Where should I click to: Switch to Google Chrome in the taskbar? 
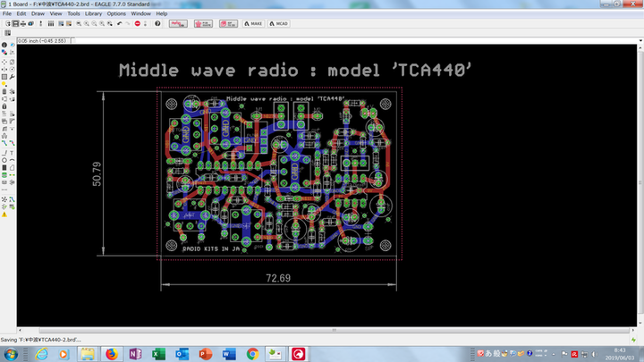pyautogui.click(x=252, y=354)
